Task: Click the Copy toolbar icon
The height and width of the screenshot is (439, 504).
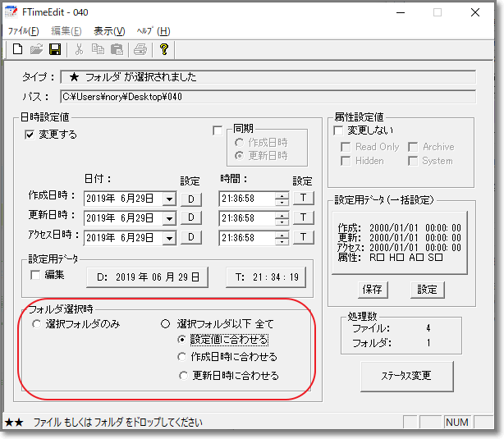Action: [98, 50]
